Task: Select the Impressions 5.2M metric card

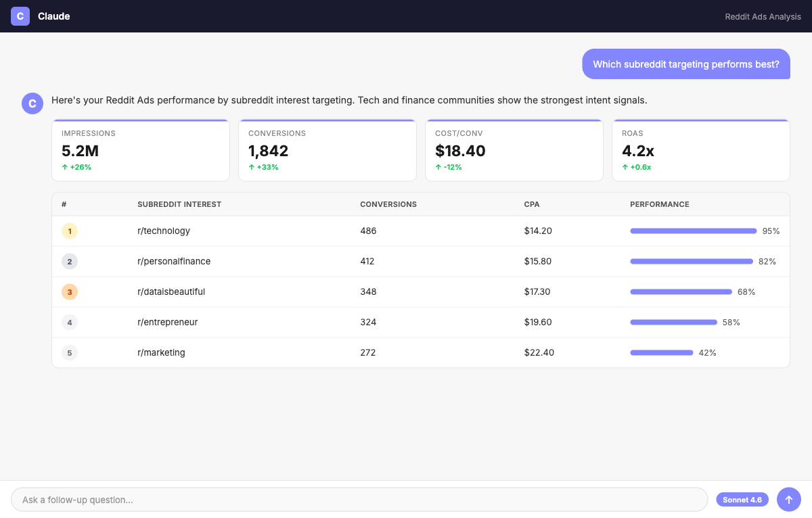Action: (x=141, y=151)
